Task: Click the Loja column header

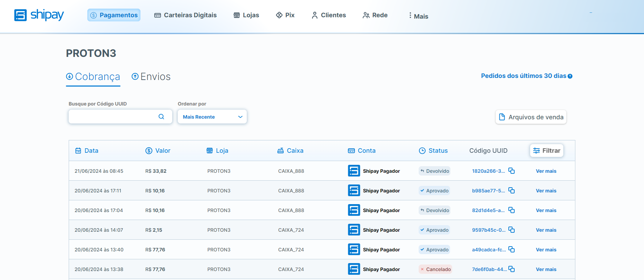Action: click(x=217, y=151)
